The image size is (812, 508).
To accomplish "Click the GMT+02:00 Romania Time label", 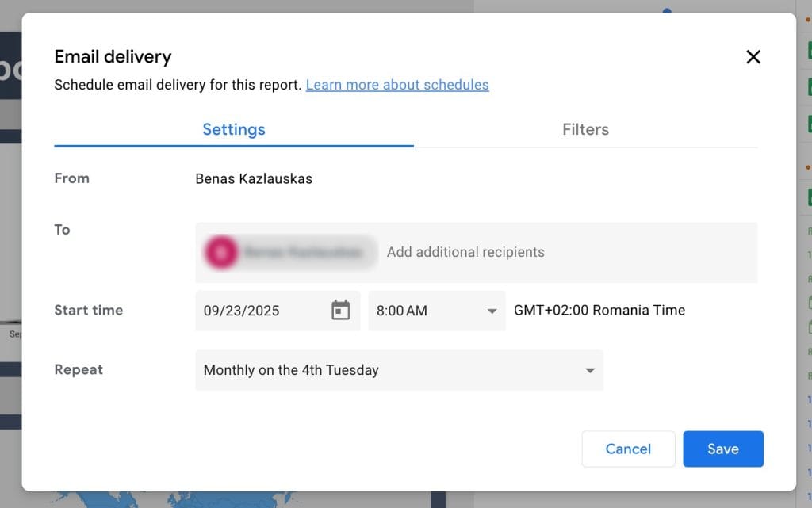I will 599,311.
